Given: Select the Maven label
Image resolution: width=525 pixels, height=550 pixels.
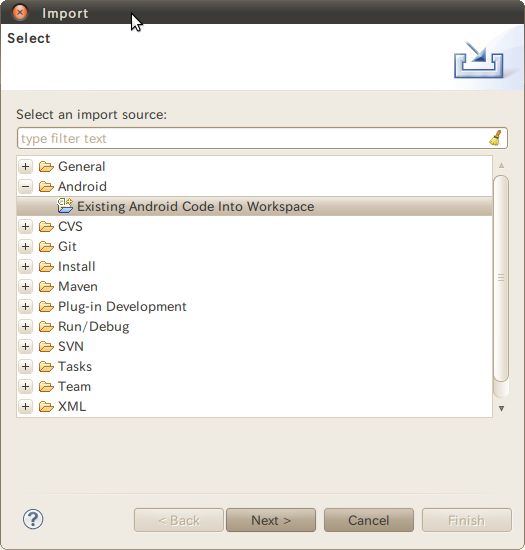Looking at the screenshot, I should pos(78,286).
